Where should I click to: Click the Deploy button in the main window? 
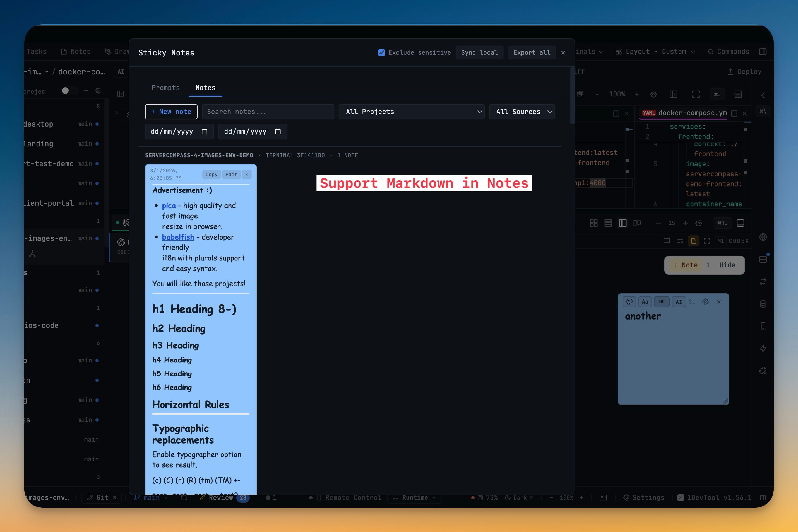click(744, 72)
